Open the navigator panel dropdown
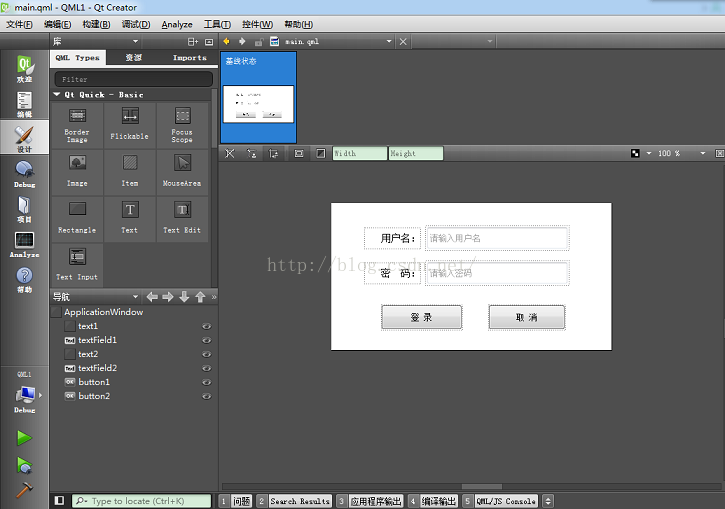The image size is (725, 509). [x=135, y=297]
